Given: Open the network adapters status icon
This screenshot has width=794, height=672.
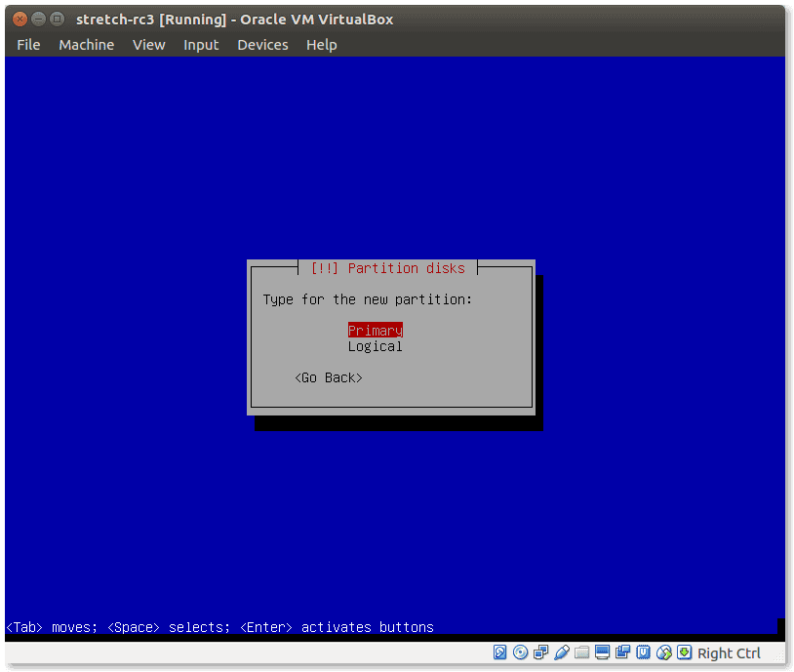Looking at the screenshot, I should click(x=541, y=652).
